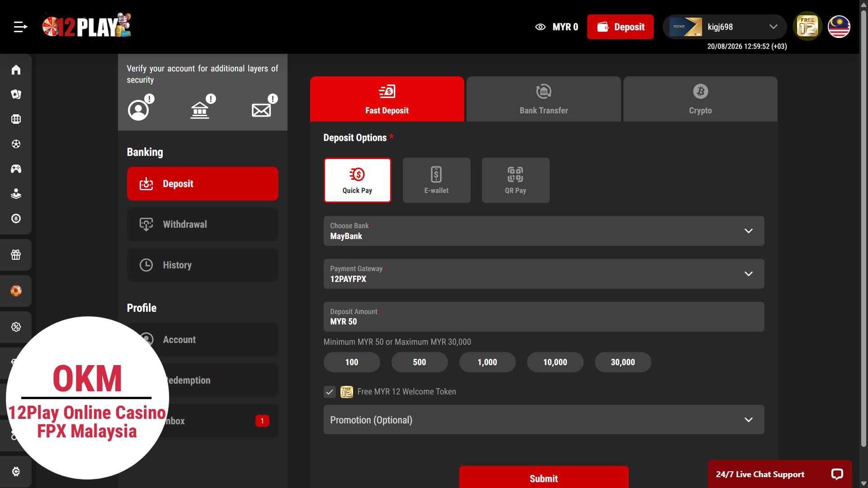Viewport: 868px width, 488px height.
Task: Click the ROOKIE membership card thumbnail
Action: pos(686,27)
